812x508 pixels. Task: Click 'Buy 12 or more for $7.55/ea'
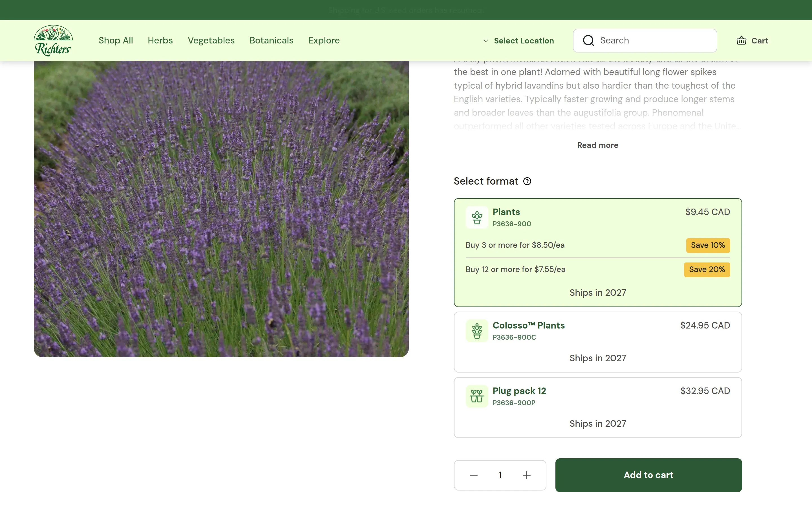[515, 270]
